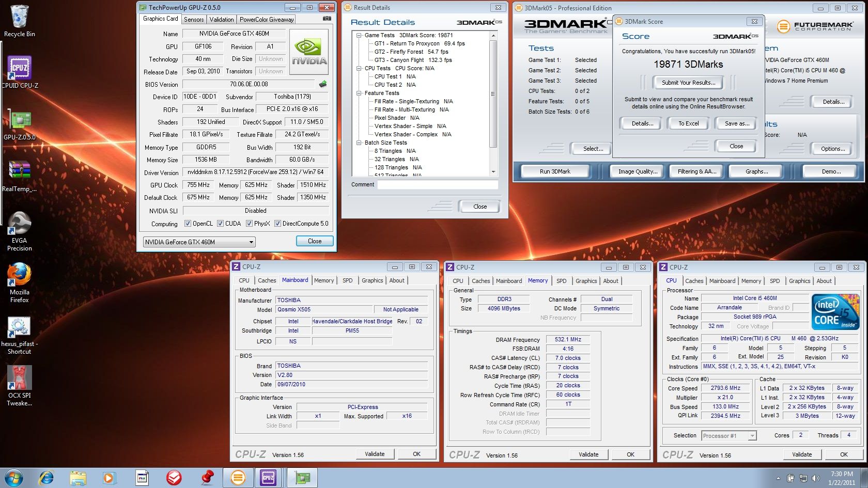The height and width of the screenshot is (488, 868).
Task: Click the Futuremark logo in 3DMark05
Action: (x=815, y=26)
